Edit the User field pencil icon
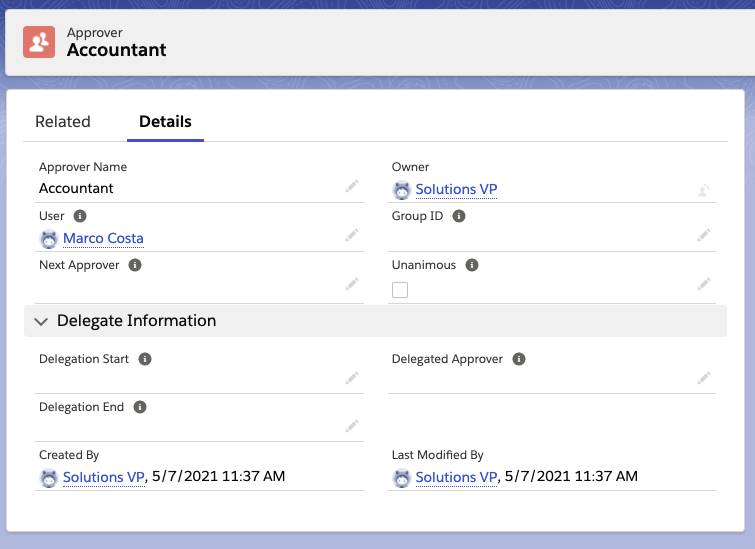 pyautogui.click(x=352, y=235)
